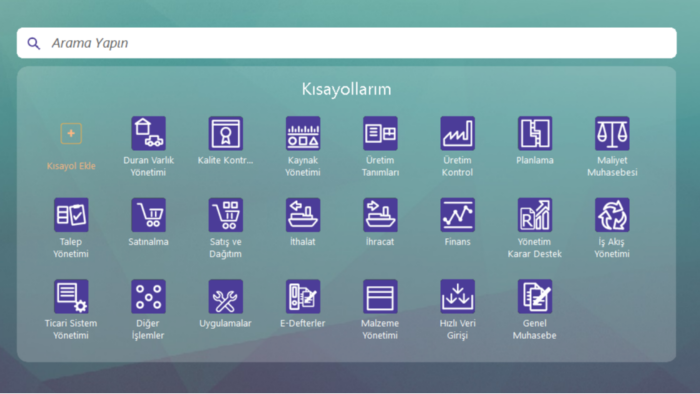This screenshot has height=394, width=700.
Task: Select the Diğer İşlemler icon
Action: pos(148,297)
